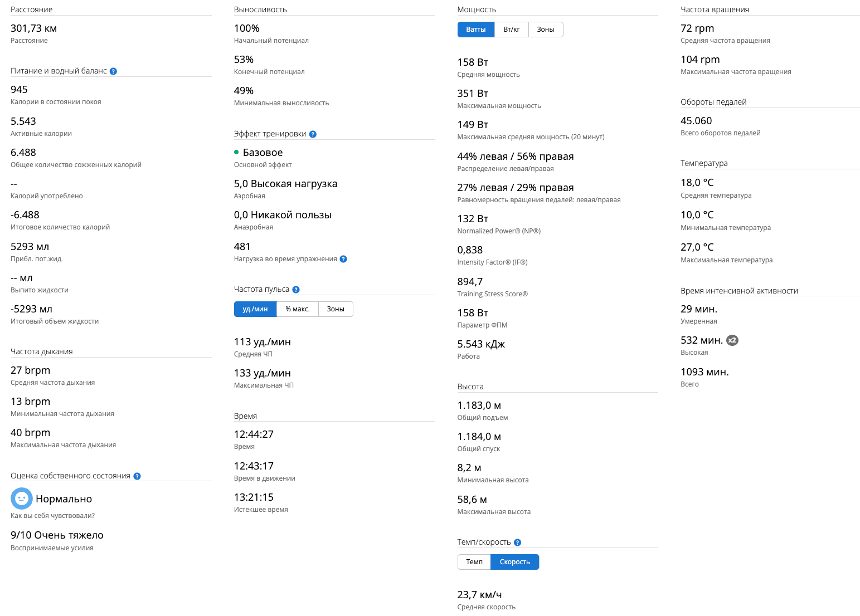Select the Ватты power toggle
The width and height of the screenshot is (860, 616).
pos(475,30)
